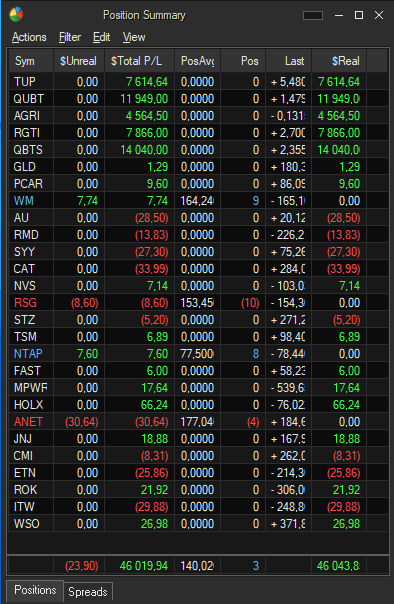Viewport: 394px width, 604px height.
Task: Select the WM open position symbol
Action: (23, 201)
